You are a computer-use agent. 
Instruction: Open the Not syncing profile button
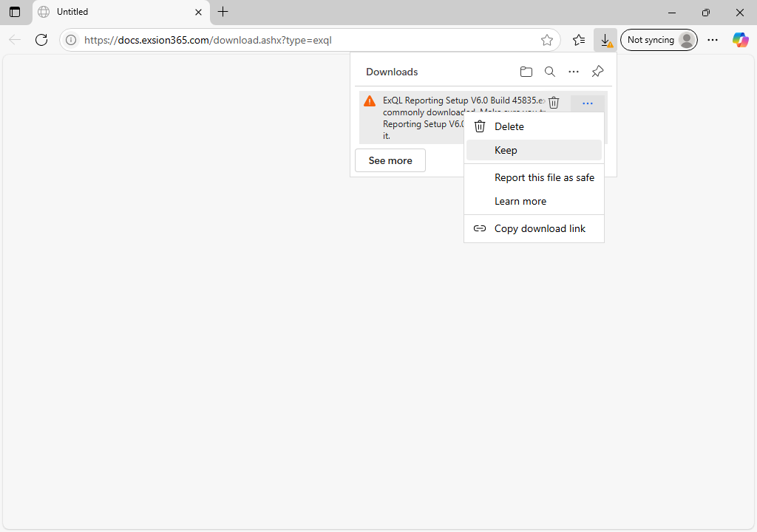[x=659, y=40]
